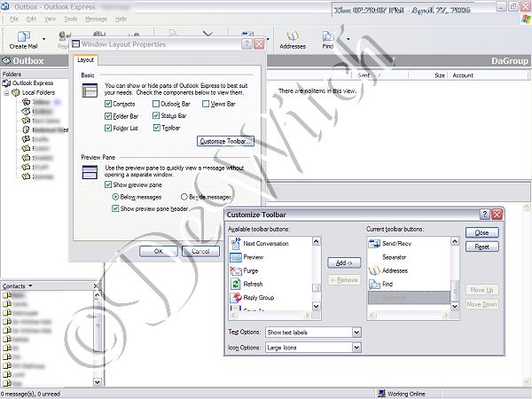Choose Refresh in available toolbar buttons

point(253,284)
